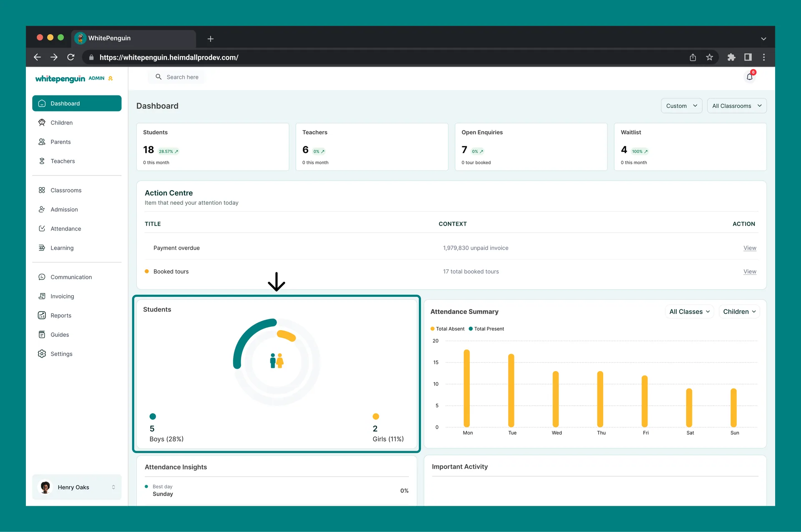Click the Teachers stat card showing 6
Viewport: 801px width, 532px height.
(x=372, y=147)
